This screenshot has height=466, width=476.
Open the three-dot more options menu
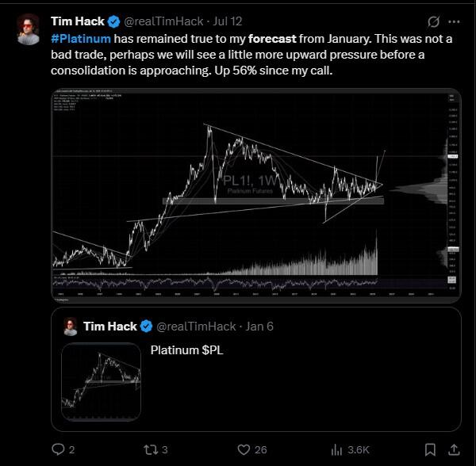454,21
